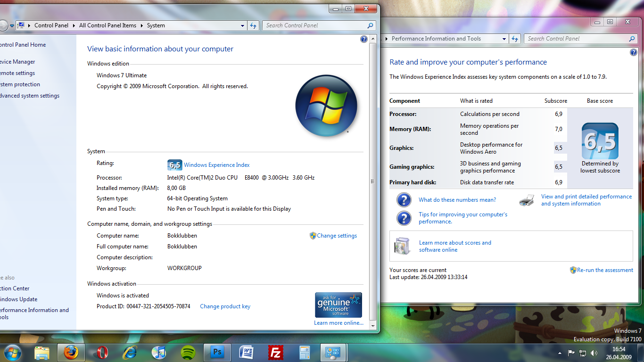Expand the arrow after All Control Panel Items

point(141,25)
